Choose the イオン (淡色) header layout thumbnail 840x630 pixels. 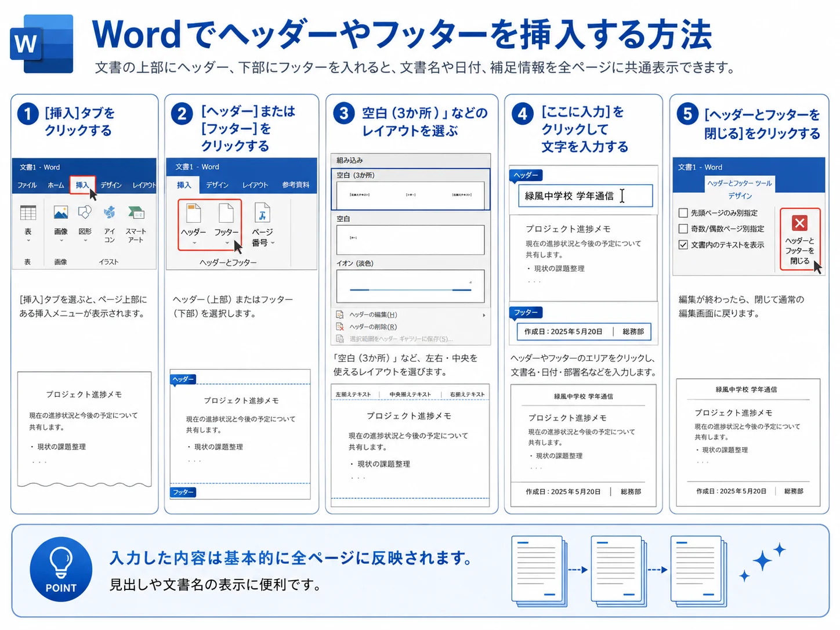click(411, 286)
